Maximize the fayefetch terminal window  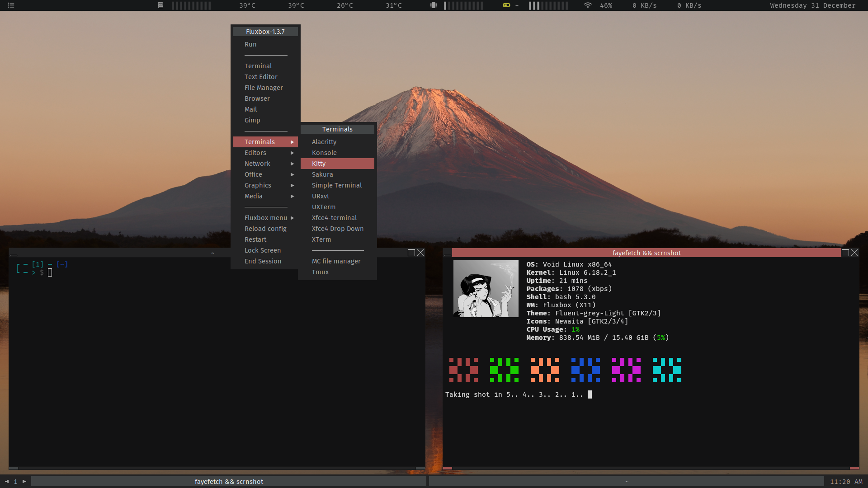pyautogui.click(x=845, y=253)
